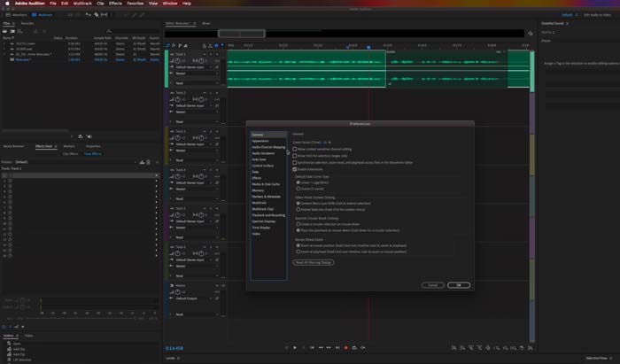Click the Fast Forward transport button

click(x=329, y=348)
